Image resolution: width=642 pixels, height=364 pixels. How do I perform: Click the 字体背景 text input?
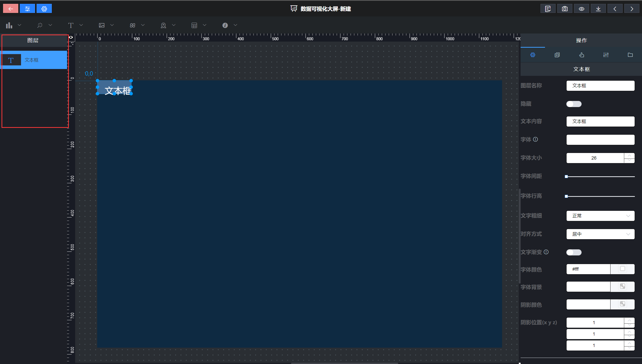[588, 287]
